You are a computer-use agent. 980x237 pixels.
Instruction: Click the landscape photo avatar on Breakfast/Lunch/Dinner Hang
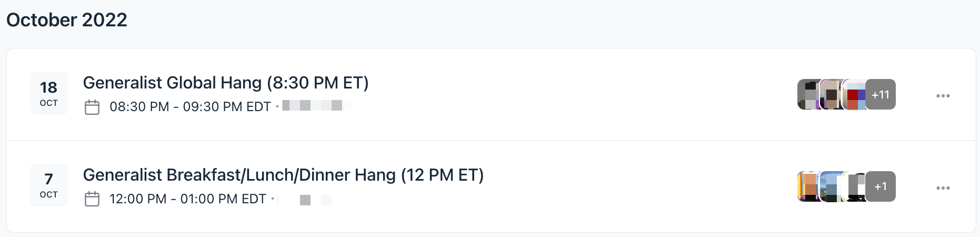pos(832,186)
